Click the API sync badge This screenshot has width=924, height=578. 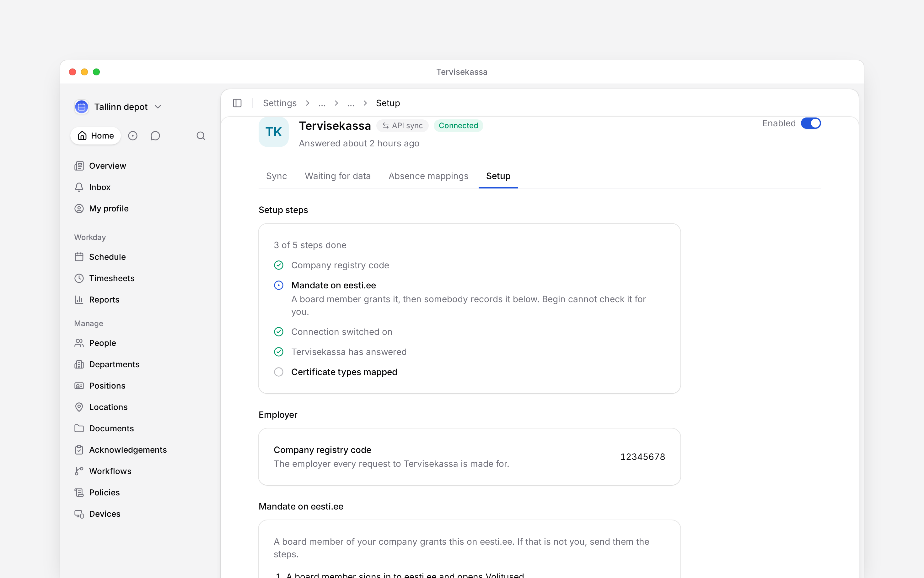coord(402,126)
